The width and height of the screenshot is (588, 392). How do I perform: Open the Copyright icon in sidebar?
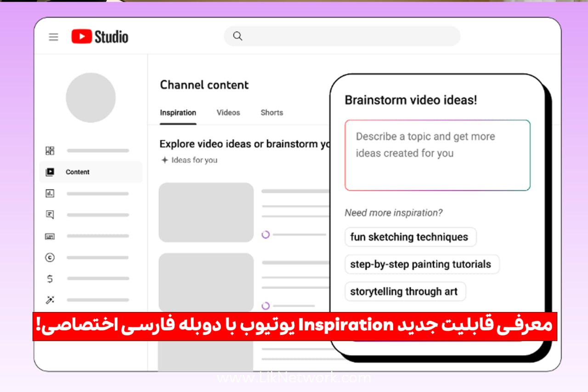coord(50,257)
